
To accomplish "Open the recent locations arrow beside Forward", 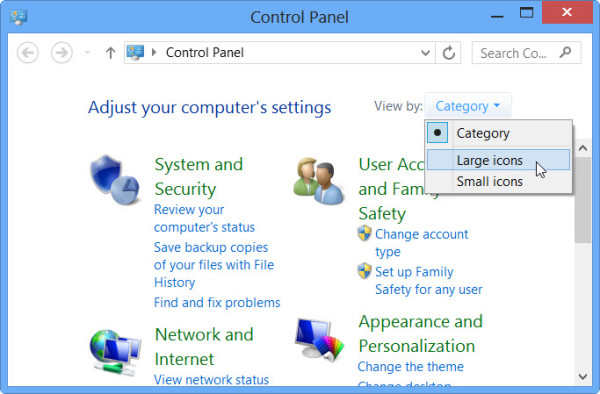I will [x=88, y=52].
